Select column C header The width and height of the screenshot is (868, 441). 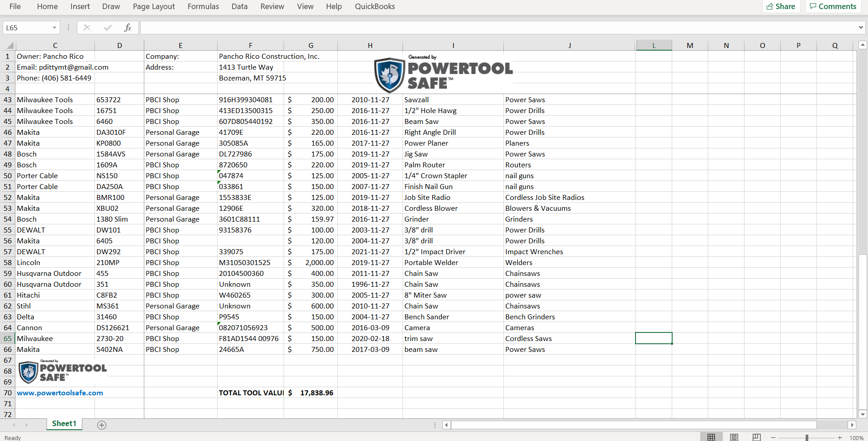click(55, 45)
